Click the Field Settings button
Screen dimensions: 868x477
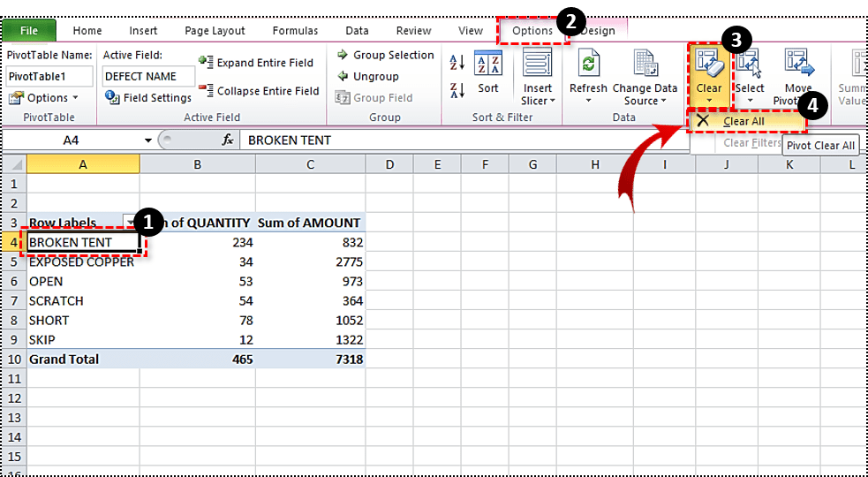148,98
